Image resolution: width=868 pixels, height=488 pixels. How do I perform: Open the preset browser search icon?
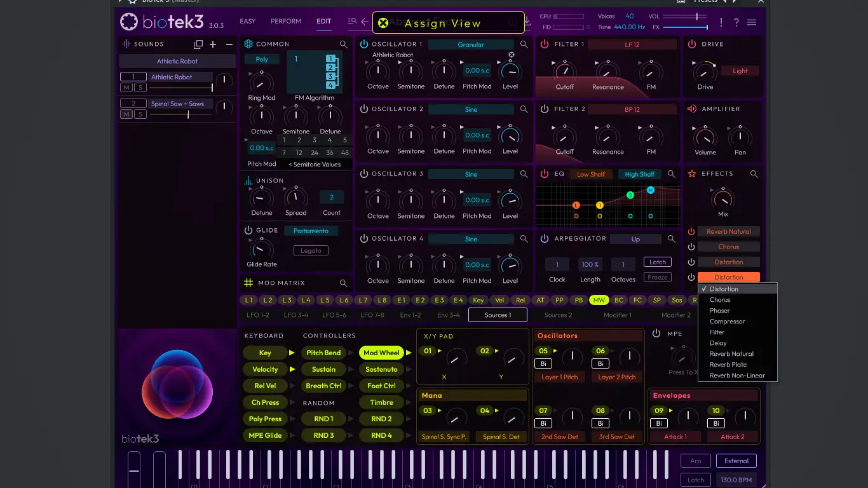[x=352, y=22]
